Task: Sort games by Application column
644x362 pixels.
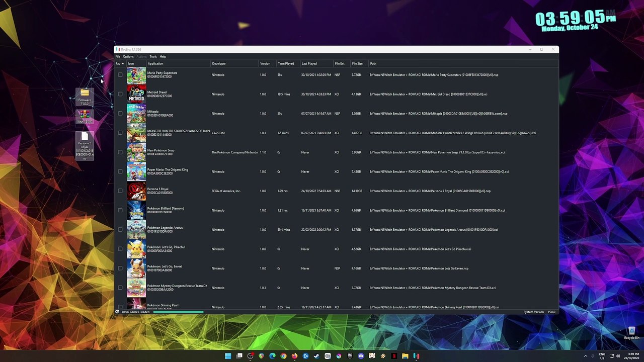Action: click(x=178, y=64)
